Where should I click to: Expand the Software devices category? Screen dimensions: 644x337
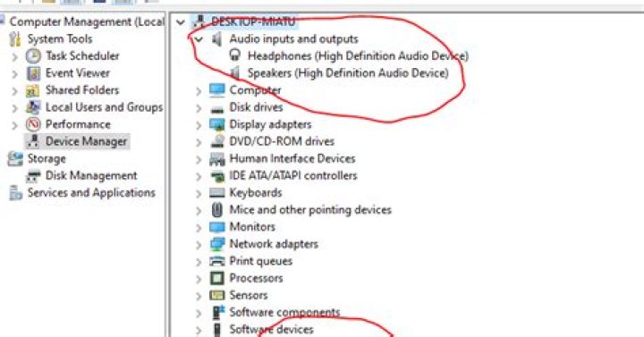[x=199, y=330]
